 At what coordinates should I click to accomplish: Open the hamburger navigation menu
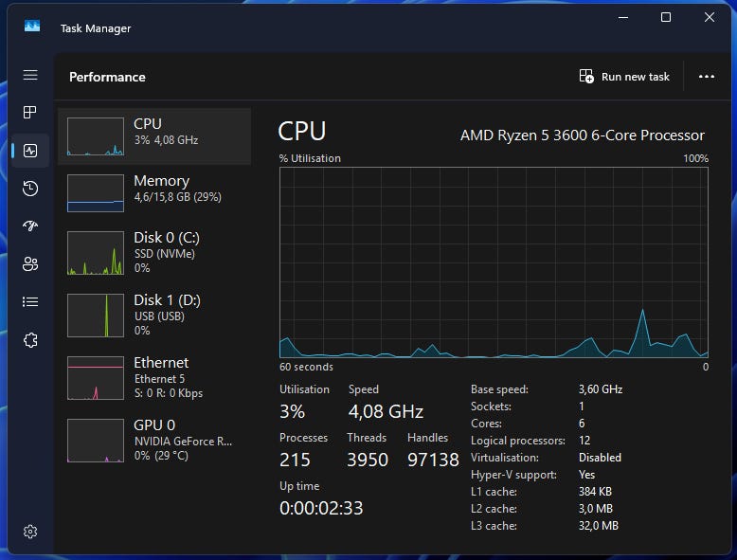[x=30, y=75]
